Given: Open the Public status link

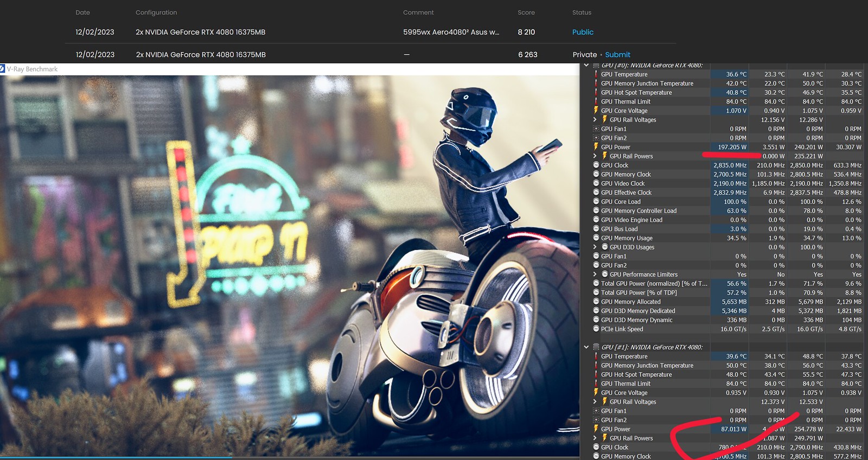Looking at the screenshot, I should (x=583, y=32).
